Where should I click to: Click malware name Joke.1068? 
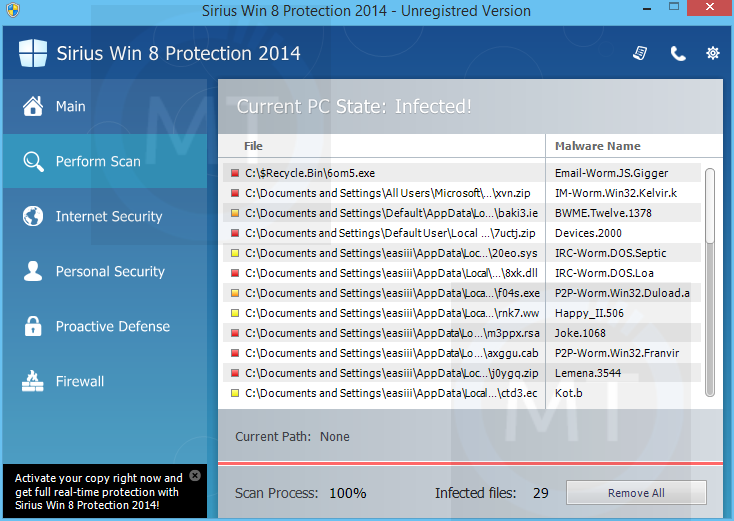(x=580, y=333)
